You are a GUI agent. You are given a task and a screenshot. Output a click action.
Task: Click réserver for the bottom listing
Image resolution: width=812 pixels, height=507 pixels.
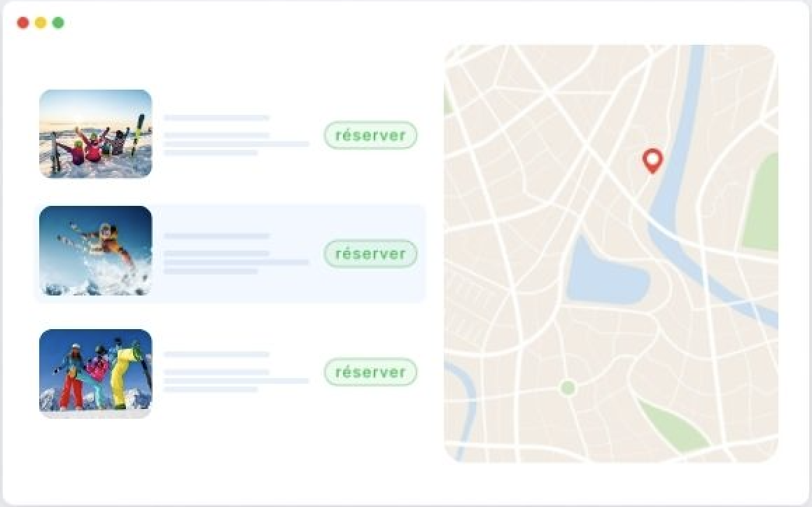click(370, 372)
